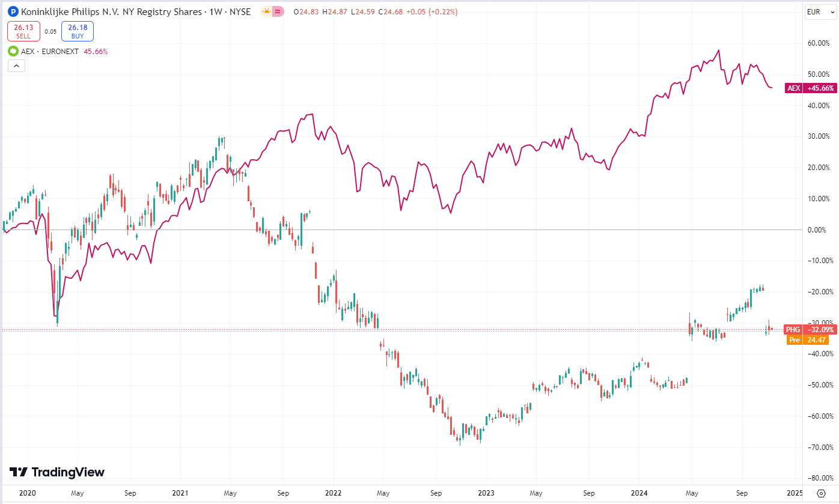Screen dimensions: 839x504
Task: Click the Pre 24.47 pre-market label
Action: 807,340
